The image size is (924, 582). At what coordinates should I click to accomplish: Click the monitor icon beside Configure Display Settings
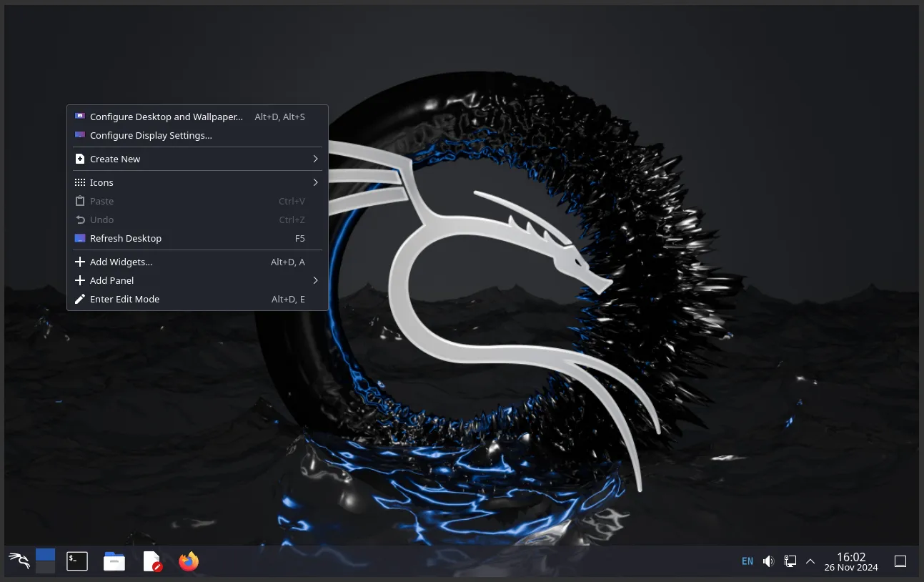pos(80,135)
